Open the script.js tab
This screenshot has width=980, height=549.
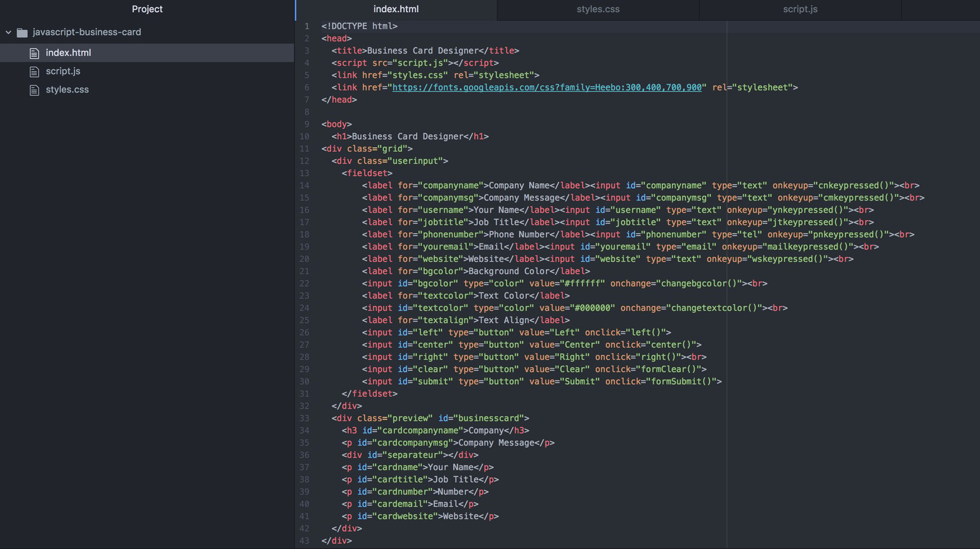tap(800, 10)
